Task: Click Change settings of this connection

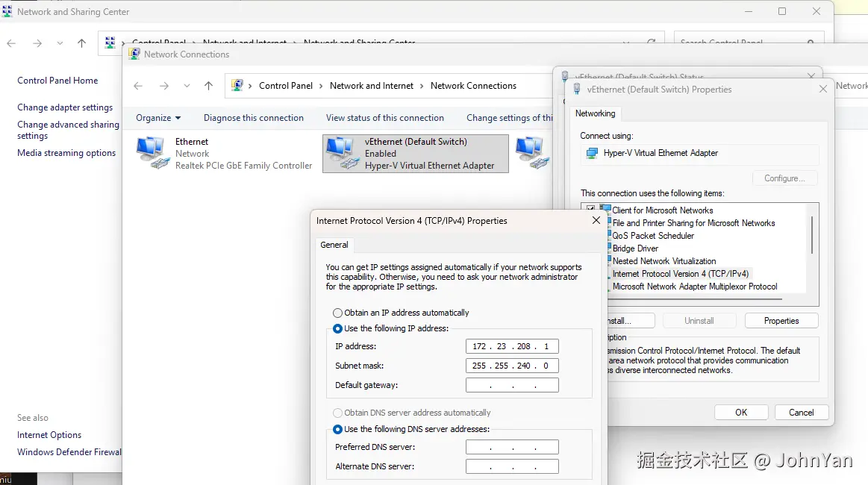Action: click(x=509, y=118)
